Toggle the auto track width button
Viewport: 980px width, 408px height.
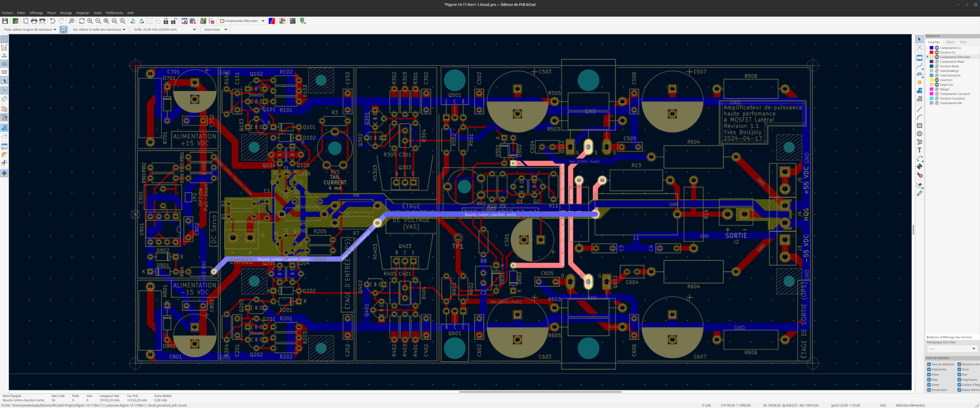point(63,30)
